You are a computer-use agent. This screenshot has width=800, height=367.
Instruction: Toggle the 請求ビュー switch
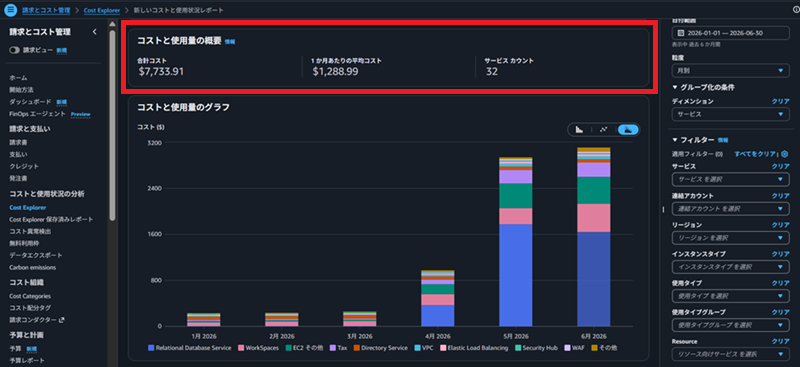tap(14, 50)
